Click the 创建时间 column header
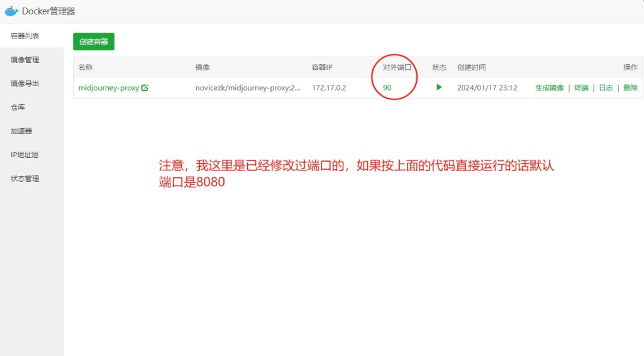Image resolution: width=644 pixels, height=356 pixels. click(471, 67)
